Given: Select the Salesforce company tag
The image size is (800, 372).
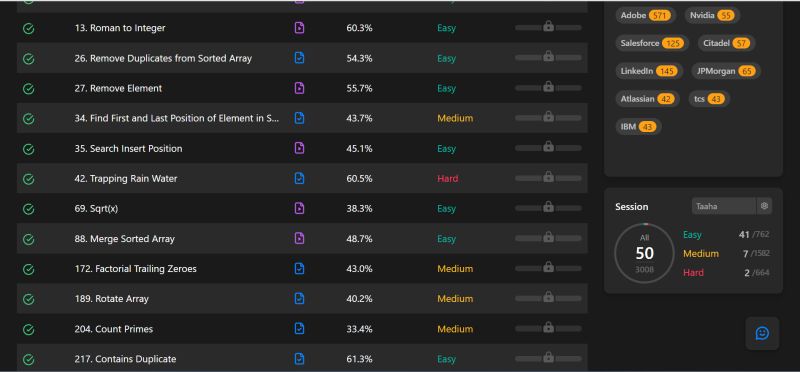Looking at the screenshot, I should [652, 43].
